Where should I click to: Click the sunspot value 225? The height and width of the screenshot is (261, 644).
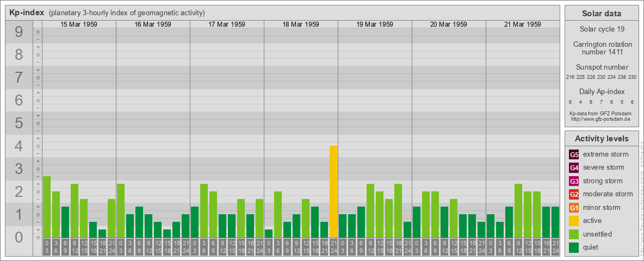(x=581, y=77)
